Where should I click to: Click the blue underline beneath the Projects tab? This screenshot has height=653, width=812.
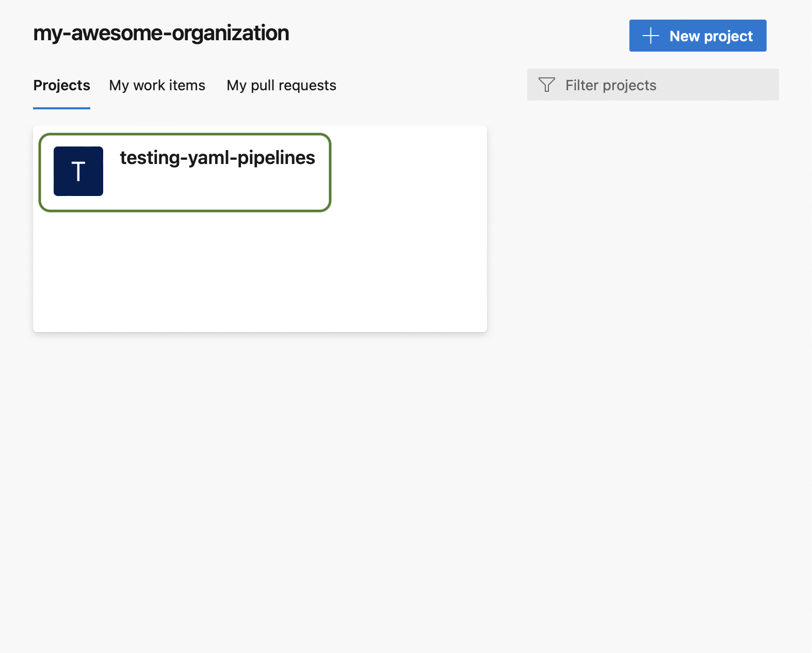[x=62, y=108]
